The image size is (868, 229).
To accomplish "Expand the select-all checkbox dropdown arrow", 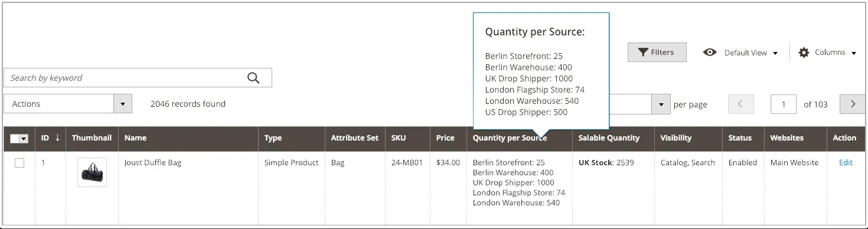I will click(x=24, y=139).
